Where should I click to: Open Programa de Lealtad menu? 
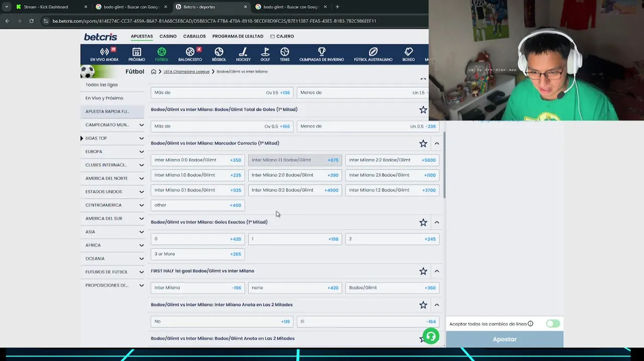(238, 36)
